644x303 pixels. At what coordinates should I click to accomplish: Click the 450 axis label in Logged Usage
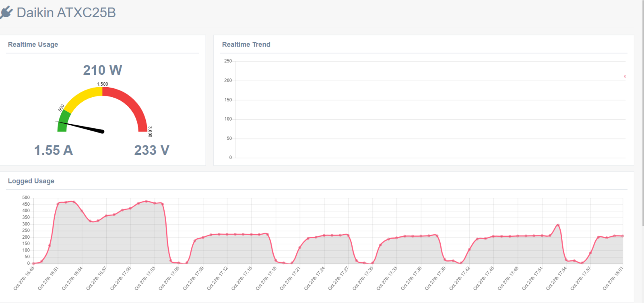click(26, 204)
